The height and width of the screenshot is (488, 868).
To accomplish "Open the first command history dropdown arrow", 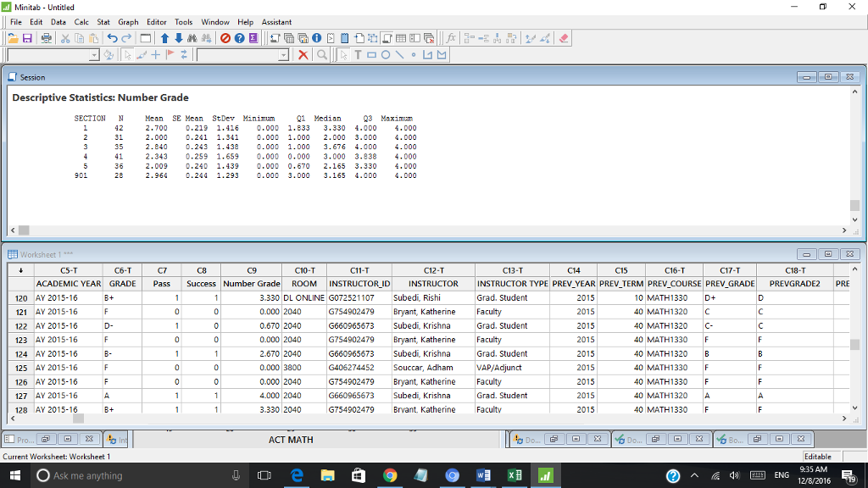I will (x=94, y=54).
